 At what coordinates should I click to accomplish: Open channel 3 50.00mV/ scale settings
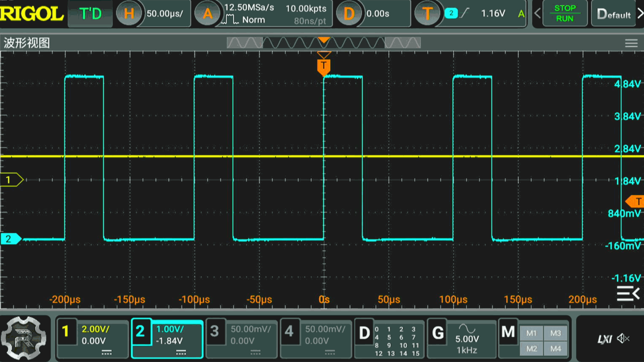[251, 329]
